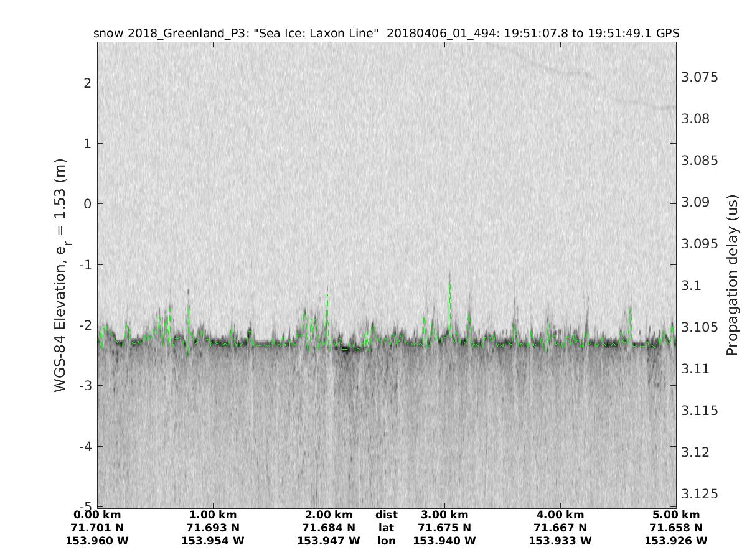This screenshot has height=560, width=747.
Task: Click the '153.940 W' longitude label
Action: (x=444, y=541)
